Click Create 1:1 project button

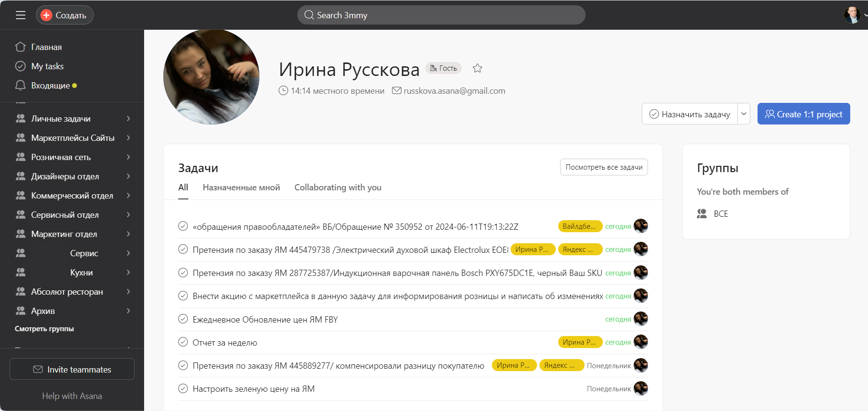point(804,114)
